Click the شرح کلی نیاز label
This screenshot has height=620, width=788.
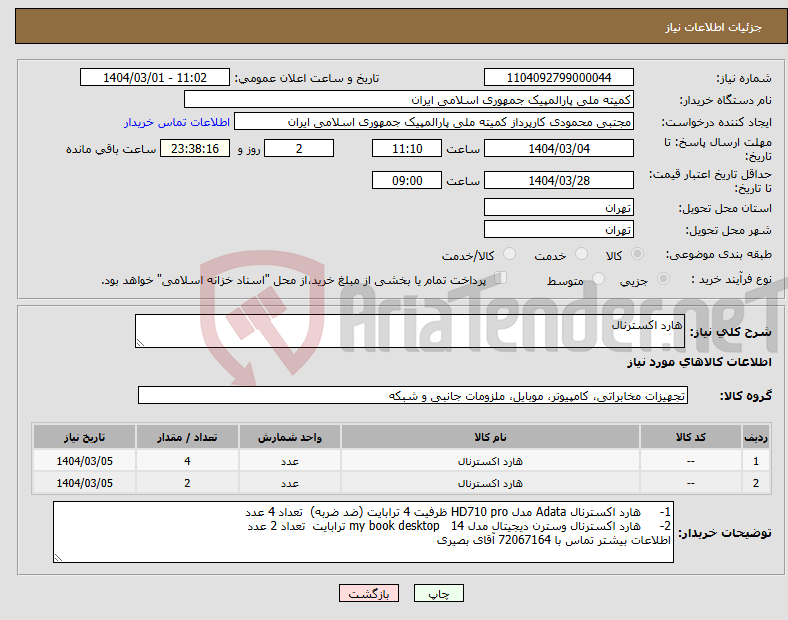tap(731, 332)
